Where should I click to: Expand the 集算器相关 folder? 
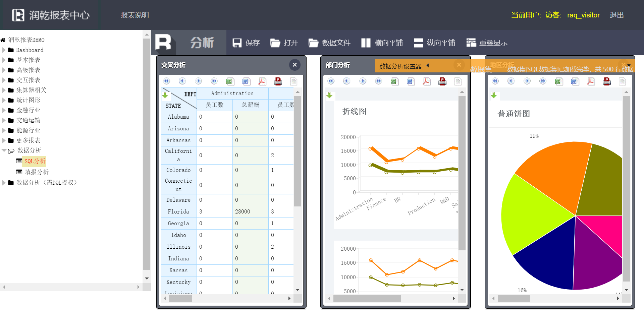[4, 90]
